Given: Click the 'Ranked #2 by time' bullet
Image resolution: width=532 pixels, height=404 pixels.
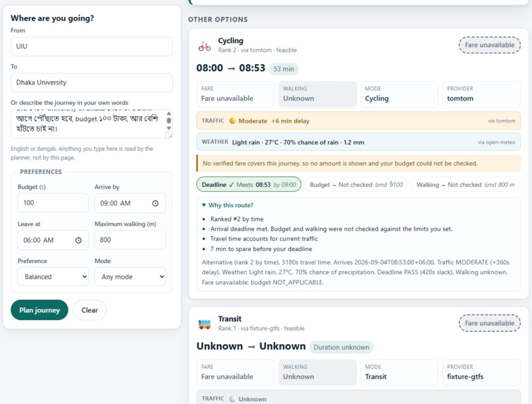Looking at the screenshot, I should click(237, 219).
